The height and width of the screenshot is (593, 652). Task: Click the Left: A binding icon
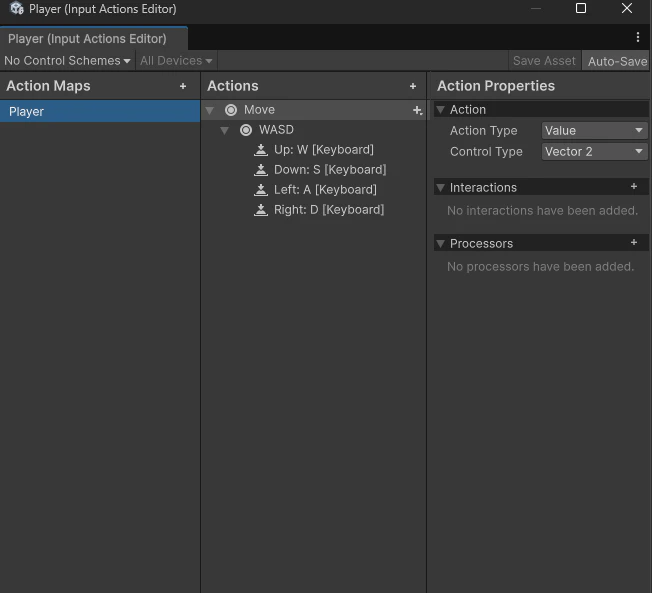[261, 190]
